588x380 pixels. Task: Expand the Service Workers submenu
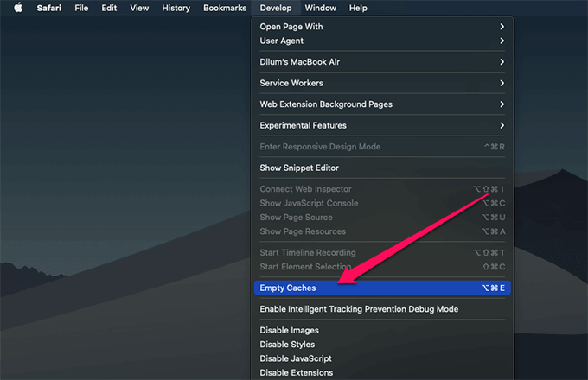[x=382, y=83]
